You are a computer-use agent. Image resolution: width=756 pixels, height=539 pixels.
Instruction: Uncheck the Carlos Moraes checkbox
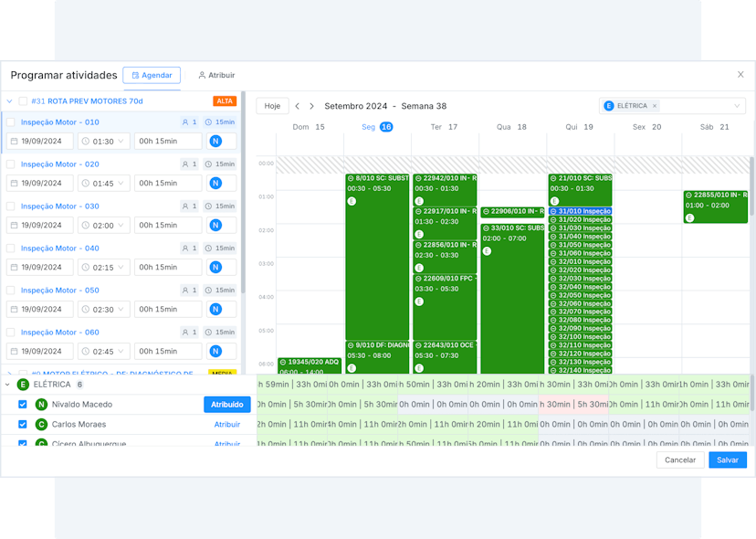(x=23, y=425)
